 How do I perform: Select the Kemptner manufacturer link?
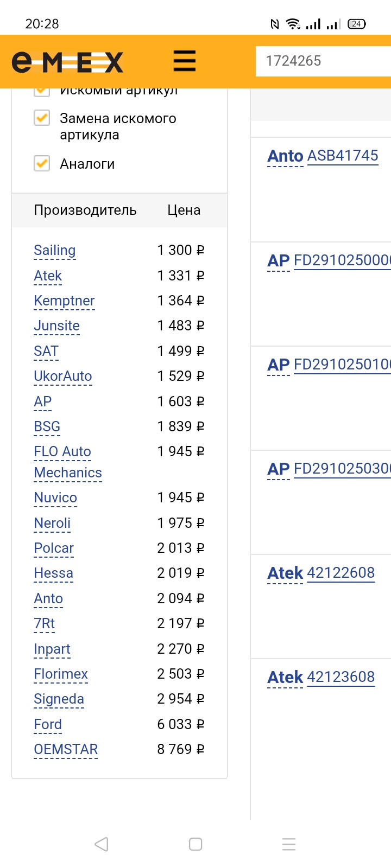click(x=64, y=301)
